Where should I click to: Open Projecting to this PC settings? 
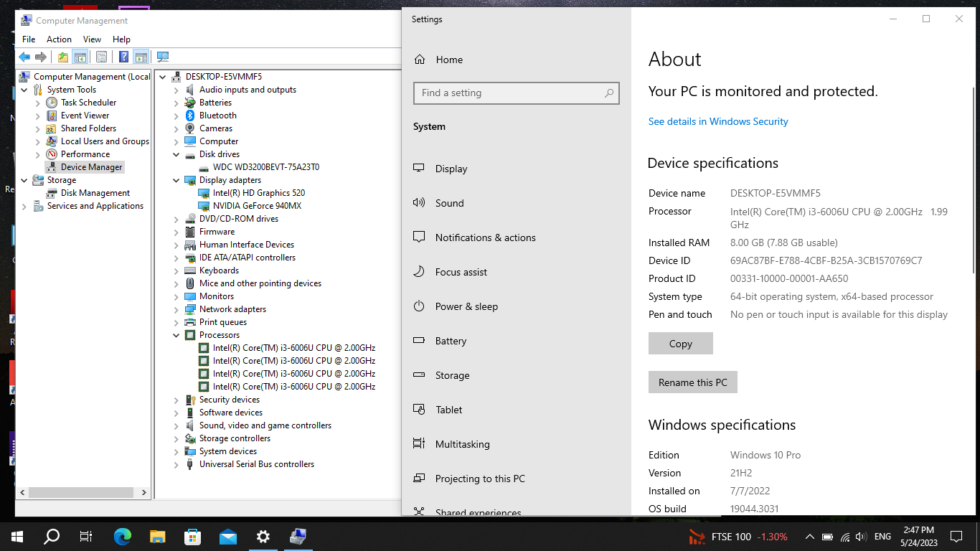469,479
